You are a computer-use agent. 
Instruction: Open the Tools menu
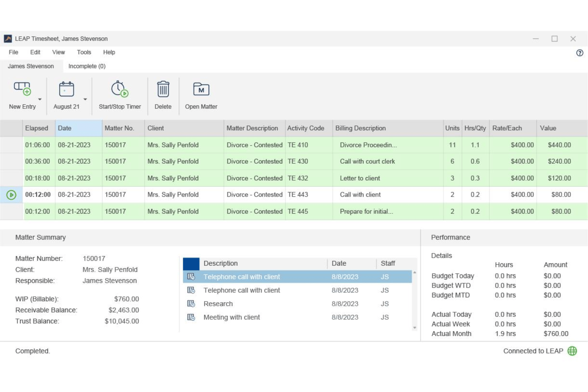tap(84, 52)
